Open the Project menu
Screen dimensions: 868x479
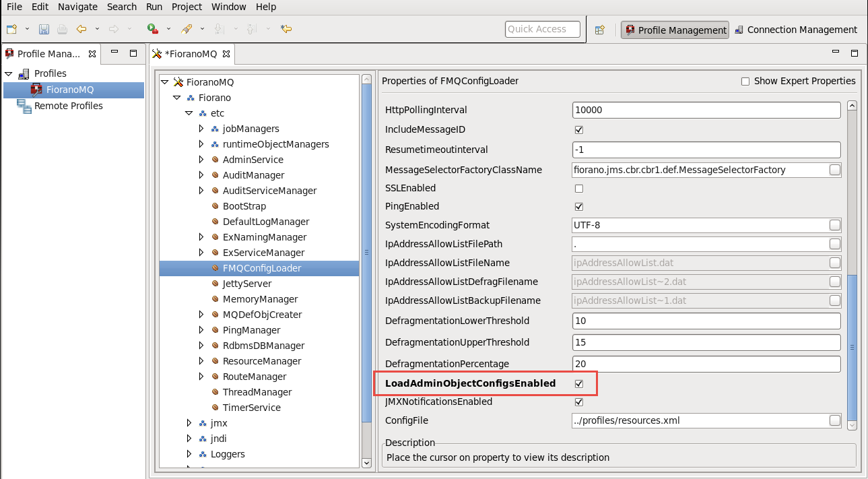tap(187, 7)
